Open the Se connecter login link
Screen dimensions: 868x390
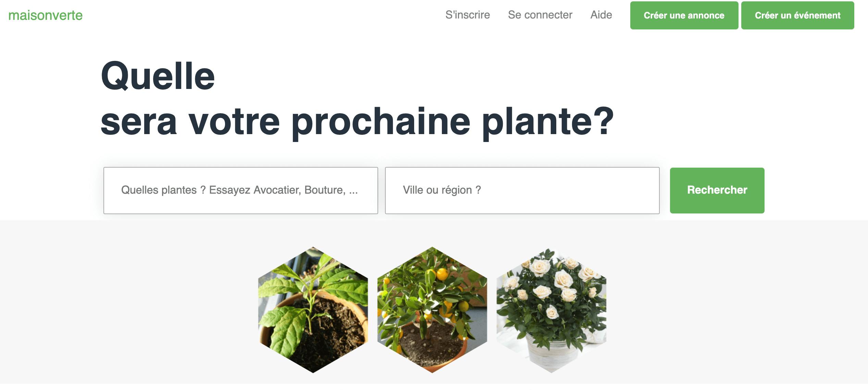(540, 15)
